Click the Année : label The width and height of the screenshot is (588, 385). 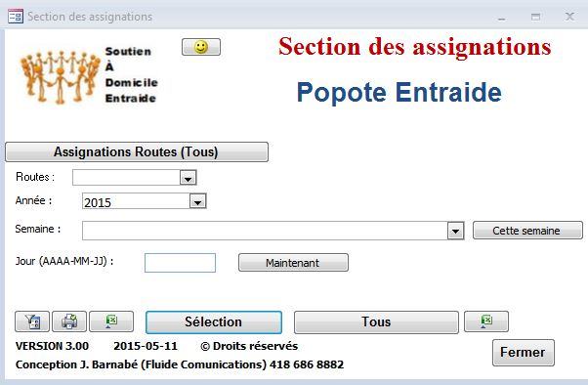pyautogui.click(x=34, y=200)
